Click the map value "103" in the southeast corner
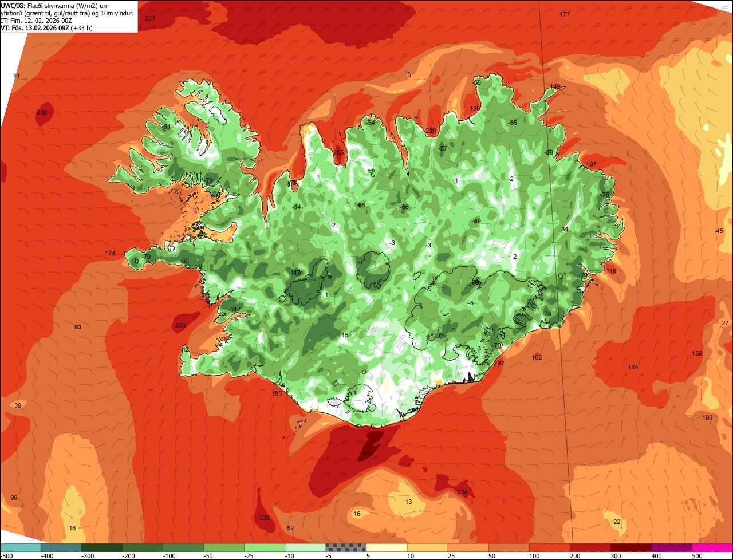This screenshot has width=733, height=560. point(707,417)
